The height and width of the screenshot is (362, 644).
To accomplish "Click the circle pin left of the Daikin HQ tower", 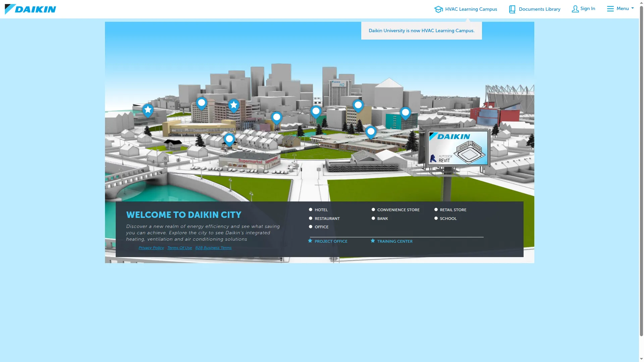I will (x=316, y=112).
